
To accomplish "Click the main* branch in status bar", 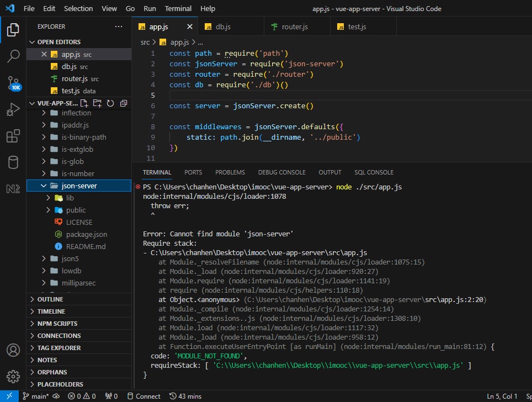I will (36, 396).
